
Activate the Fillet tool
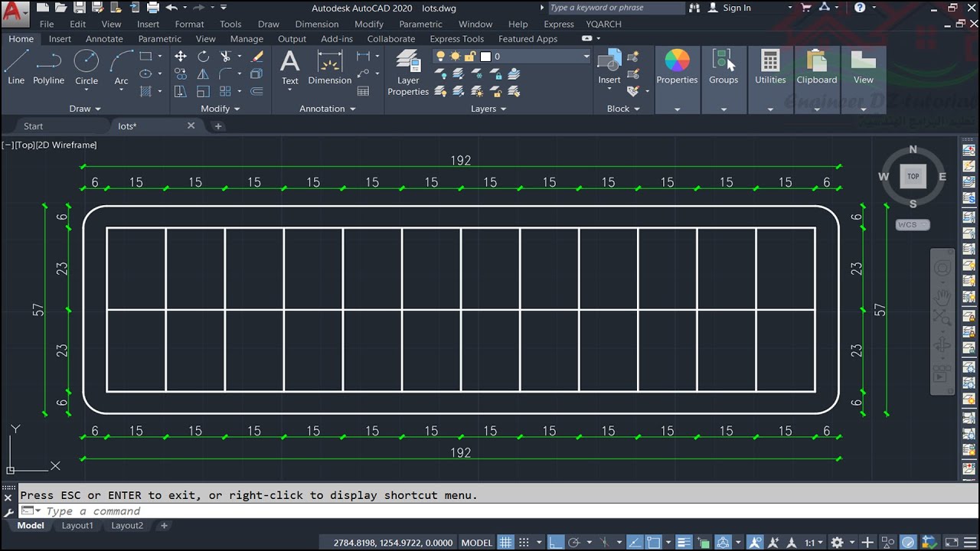226,74
